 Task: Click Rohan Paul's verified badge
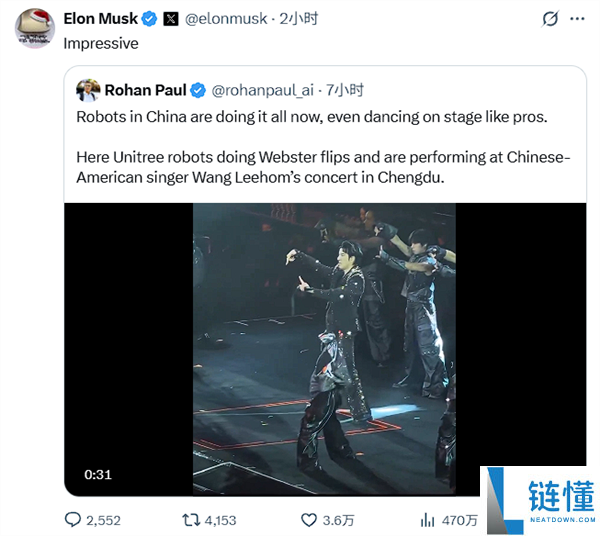coord(198,90)
